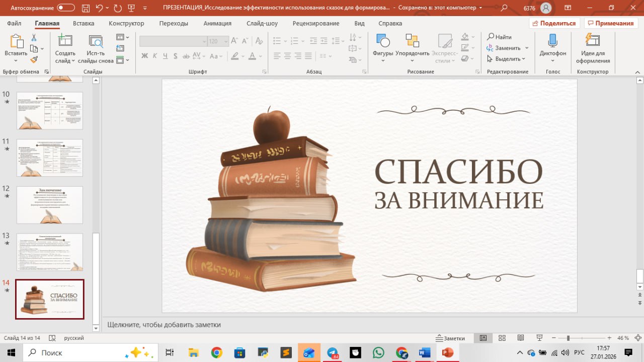This screenshot has height=362, width=644.
Task: Click the Cut scissors icon
Action: (x=34, y=38)
